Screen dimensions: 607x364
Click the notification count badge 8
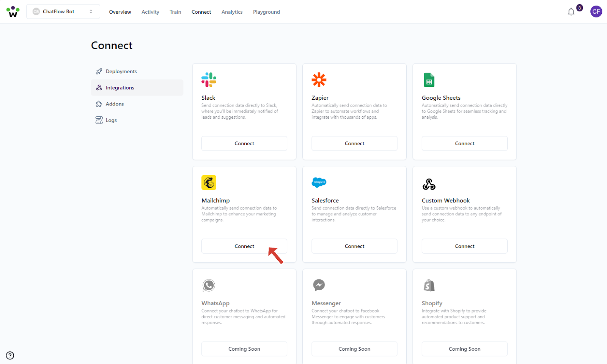point(579,8)
